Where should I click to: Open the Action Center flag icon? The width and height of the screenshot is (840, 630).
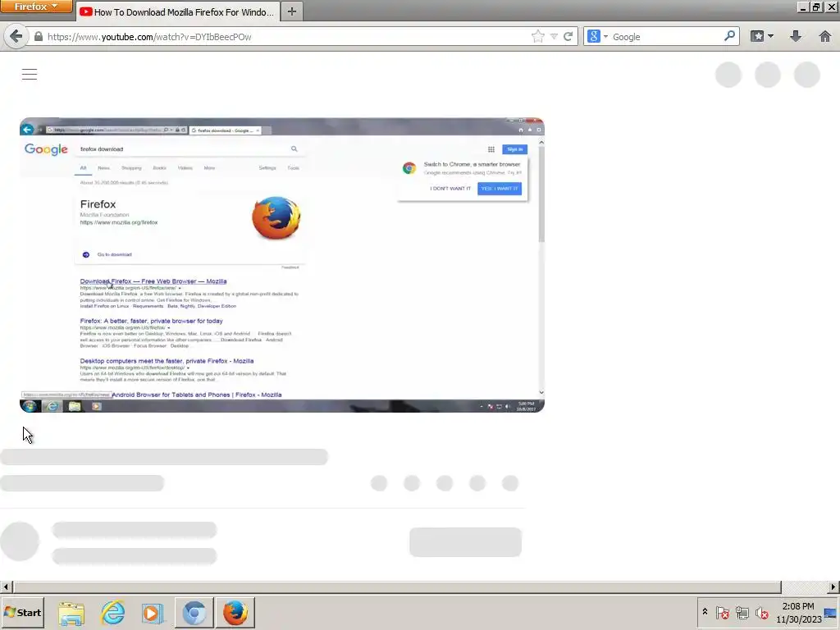click(722, 612)
